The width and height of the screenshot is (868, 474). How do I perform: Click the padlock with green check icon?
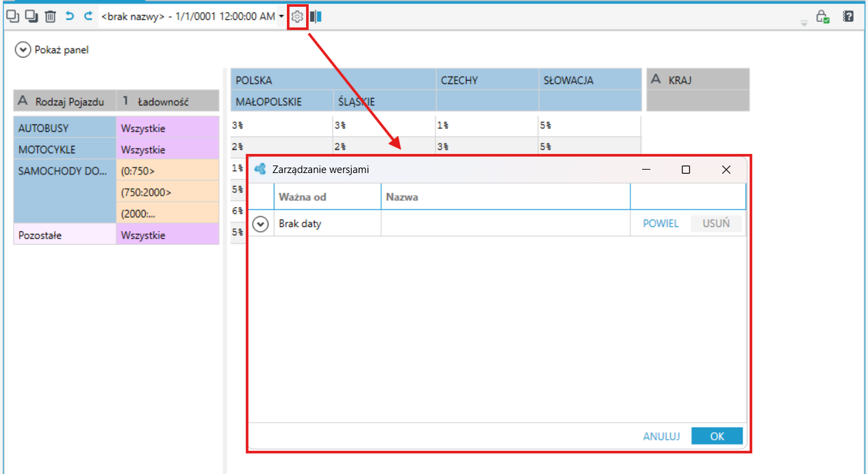pos(822,16)
